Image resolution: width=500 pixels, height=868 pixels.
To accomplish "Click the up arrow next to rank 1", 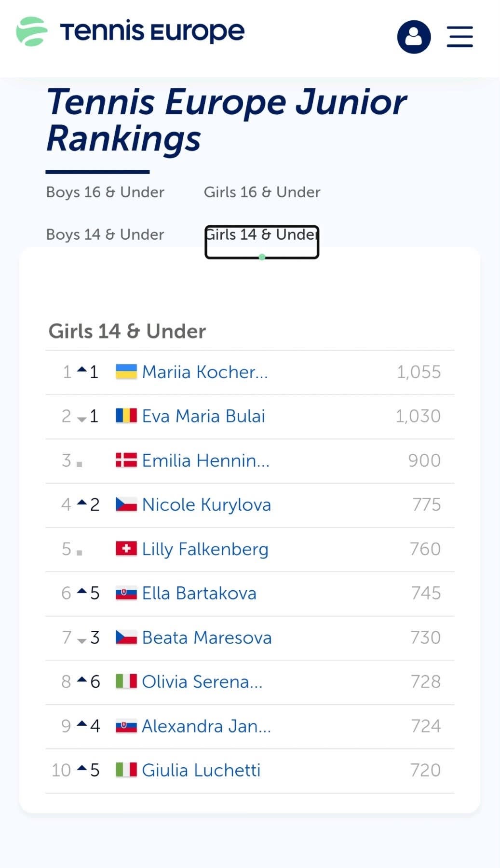I will click(x=82, y=370).
